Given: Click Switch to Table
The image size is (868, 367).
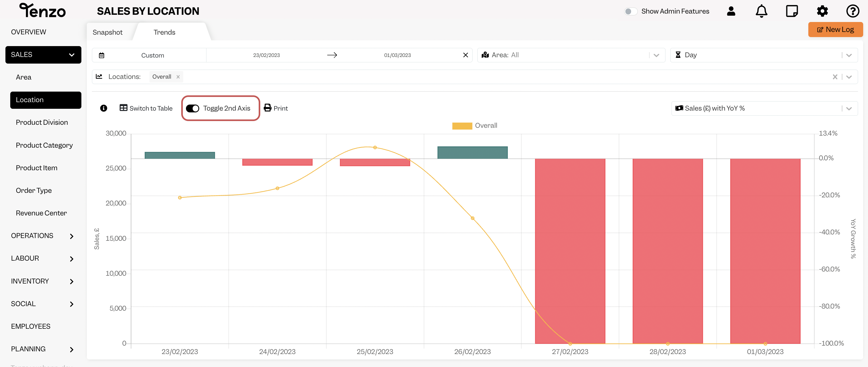Looking at the screenshot, I should pos(146,108).
